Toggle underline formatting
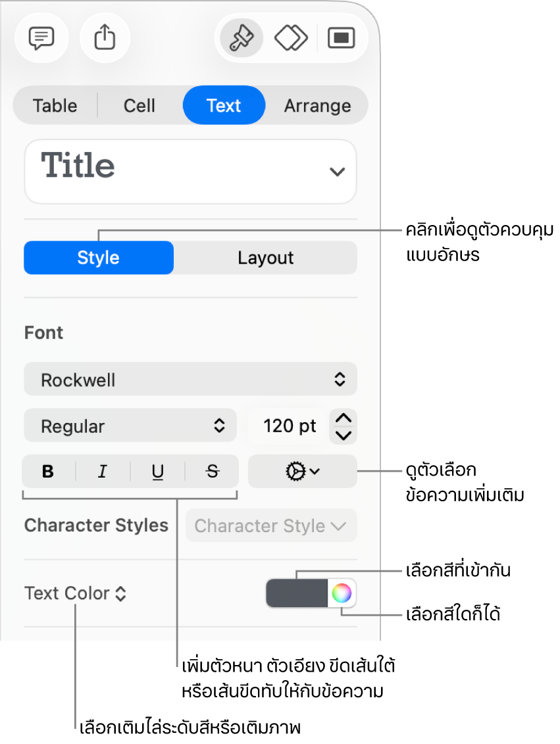The width and height of the screenshot is (560, 744). pos(158,471)
